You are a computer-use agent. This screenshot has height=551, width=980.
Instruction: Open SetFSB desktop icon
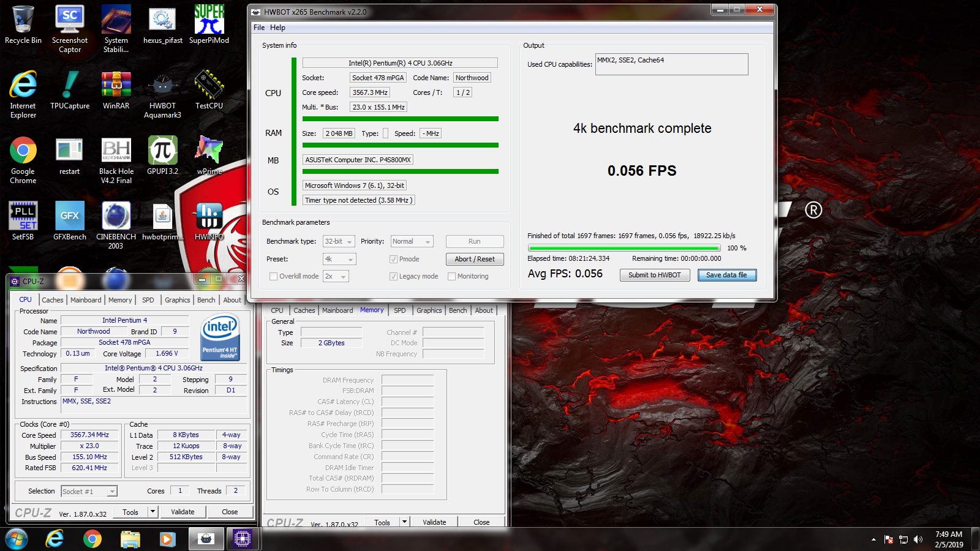pos(23,221)
